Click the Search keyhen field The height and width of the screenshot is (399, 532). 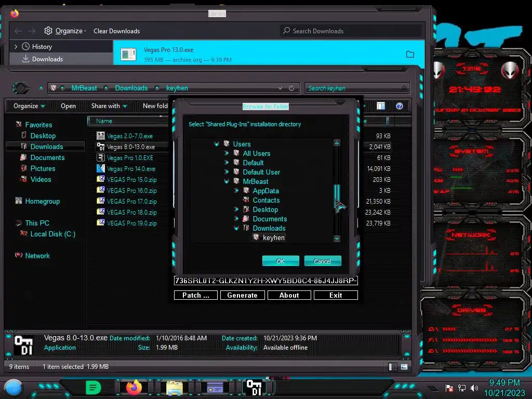point(357,88)
